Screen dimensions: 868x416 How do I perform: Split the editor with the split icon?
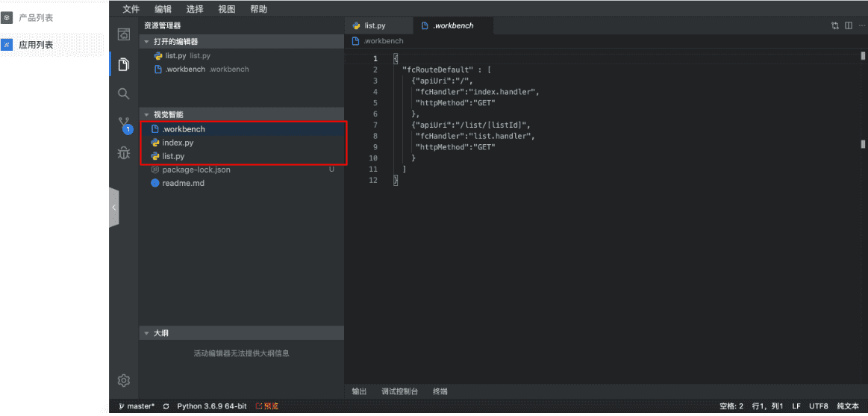[x=849, y=25]
